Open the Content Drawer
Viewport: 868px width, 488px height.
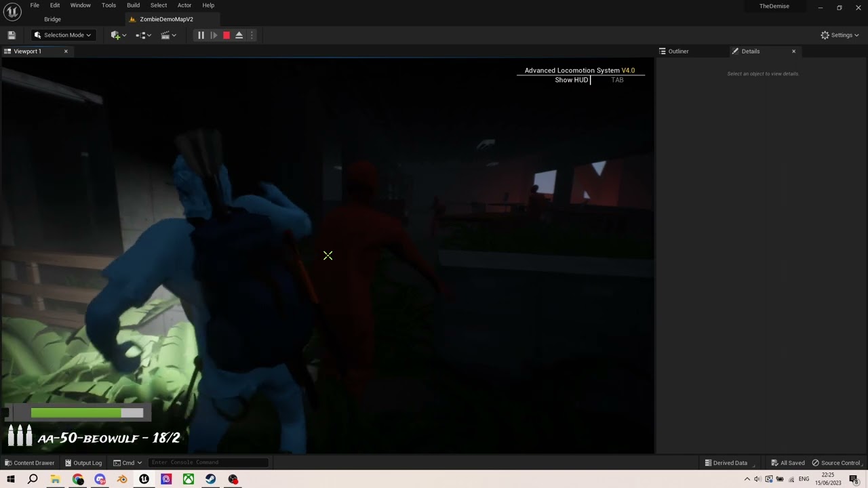[x=29, y=463]
